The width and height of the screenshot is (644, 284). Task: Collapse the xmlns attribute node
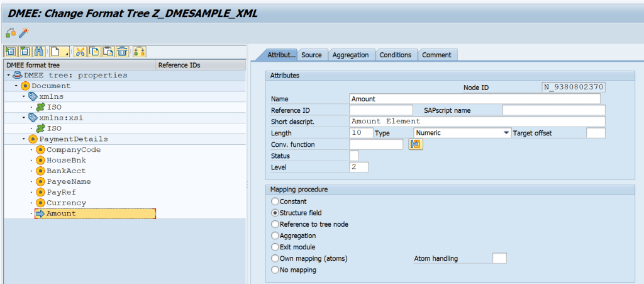[x=24, y=96]
